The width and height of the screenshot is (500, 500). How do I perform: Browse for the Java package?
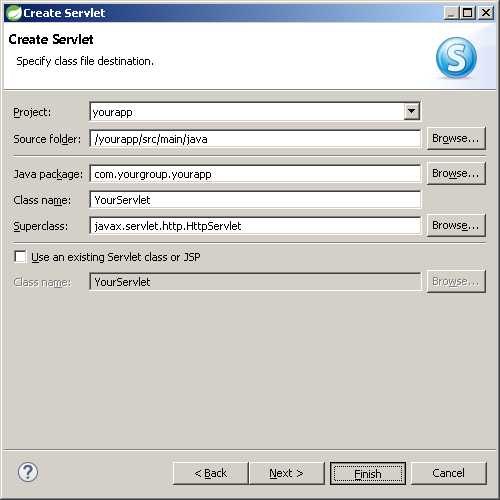(x=456, y=173)
